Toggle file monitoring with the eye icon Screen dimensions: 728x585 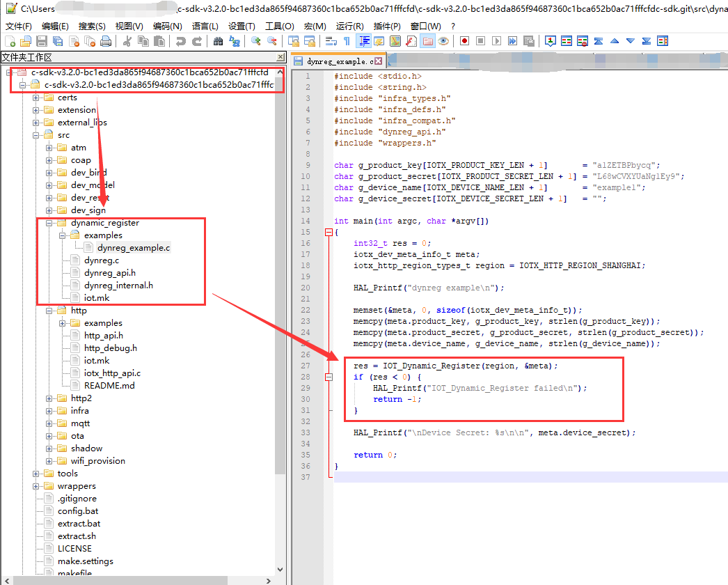coord(443,41)
